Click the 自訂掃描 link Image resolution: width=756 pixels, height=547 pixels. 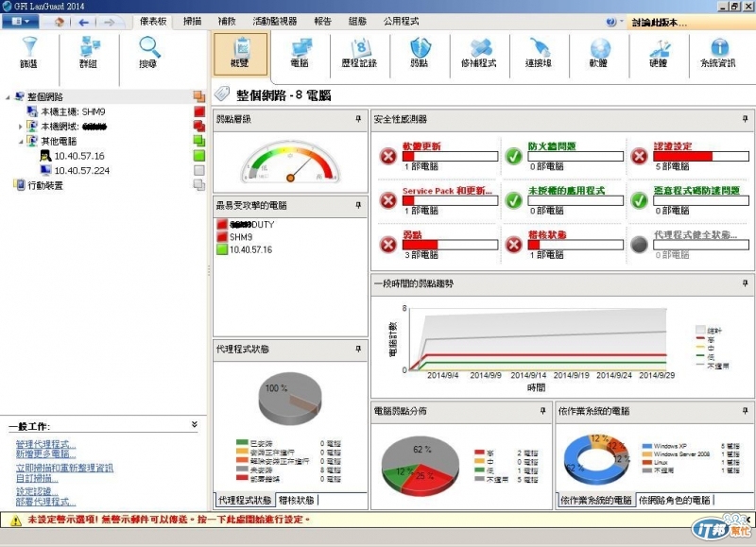click(37, 478)
